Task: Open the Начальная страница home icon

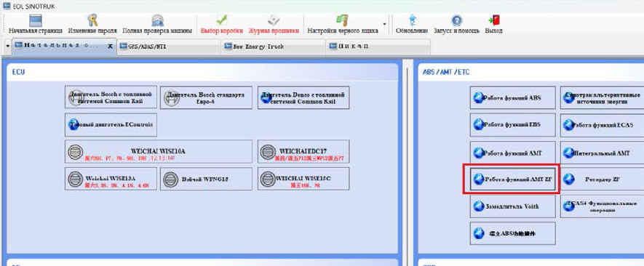Action: 36,21
